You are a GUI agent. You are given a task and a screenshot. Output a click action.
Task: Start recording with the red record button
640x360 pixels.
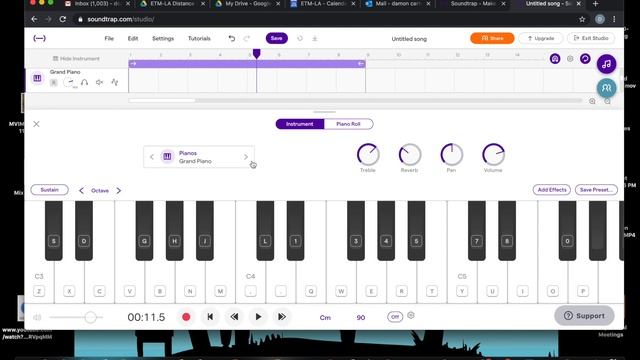click(186, 317)
